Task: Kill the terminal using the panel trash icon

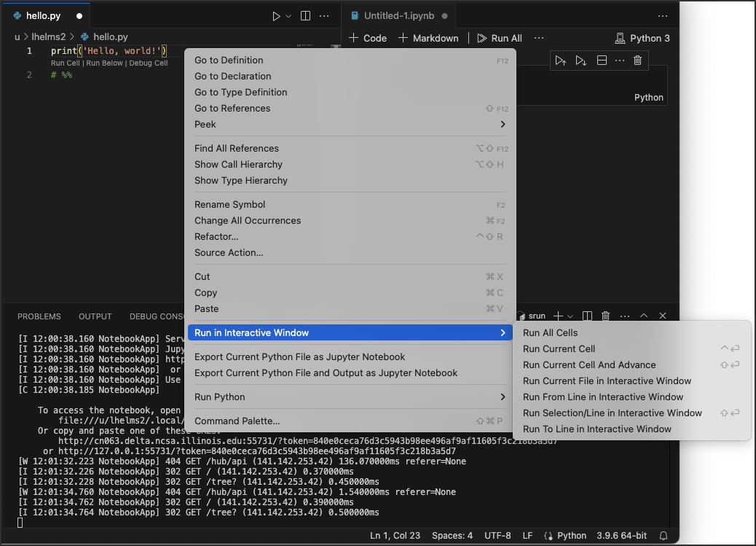Action: click(606, 316)
